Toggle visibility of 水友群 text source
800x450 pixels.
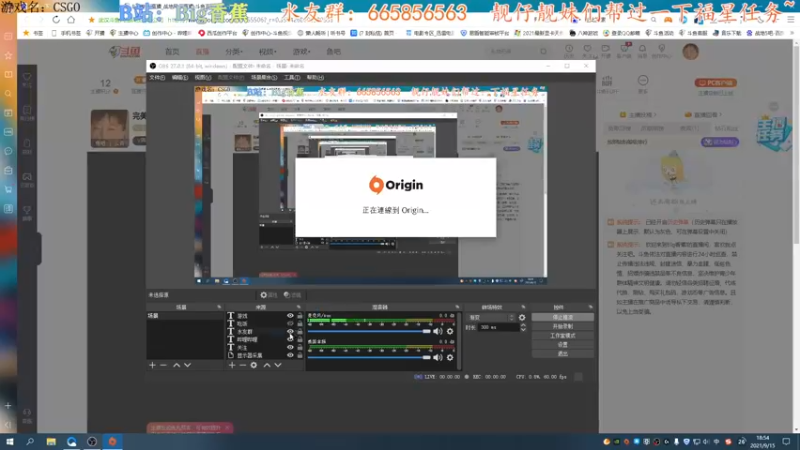click(x=290, y=332)
